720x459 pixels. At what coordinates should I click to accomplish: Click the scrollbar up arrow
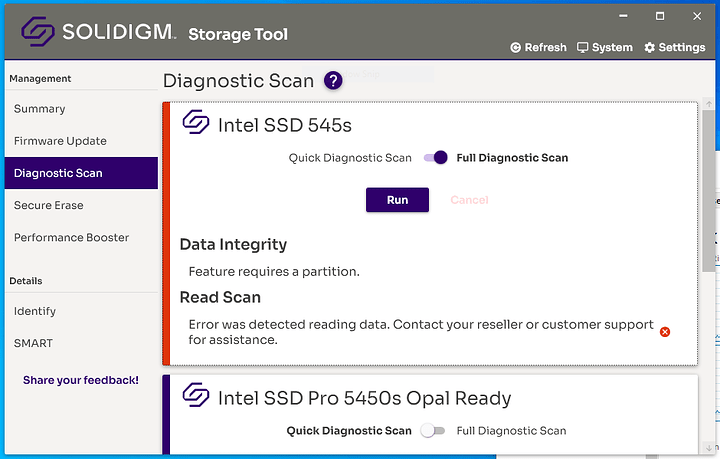pyautogui.click(x=709, y=105)
